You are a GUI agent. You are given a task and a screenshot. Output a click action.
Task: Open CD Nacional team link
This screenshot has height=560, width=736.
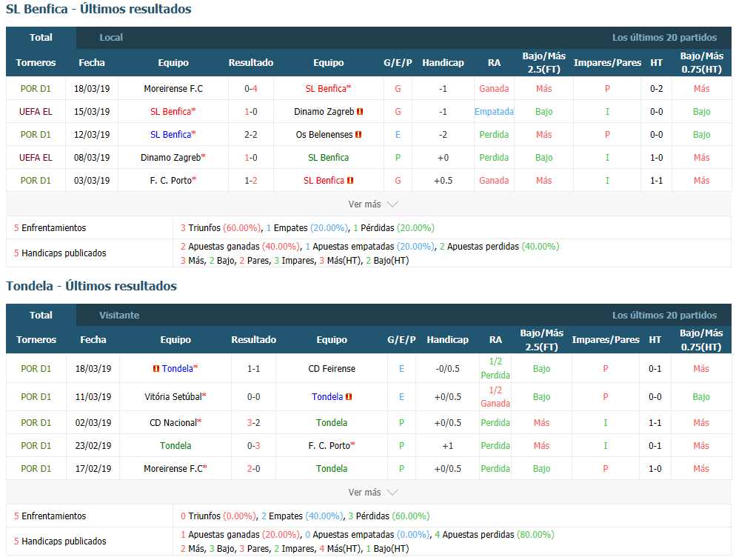[x=173, y=422]
